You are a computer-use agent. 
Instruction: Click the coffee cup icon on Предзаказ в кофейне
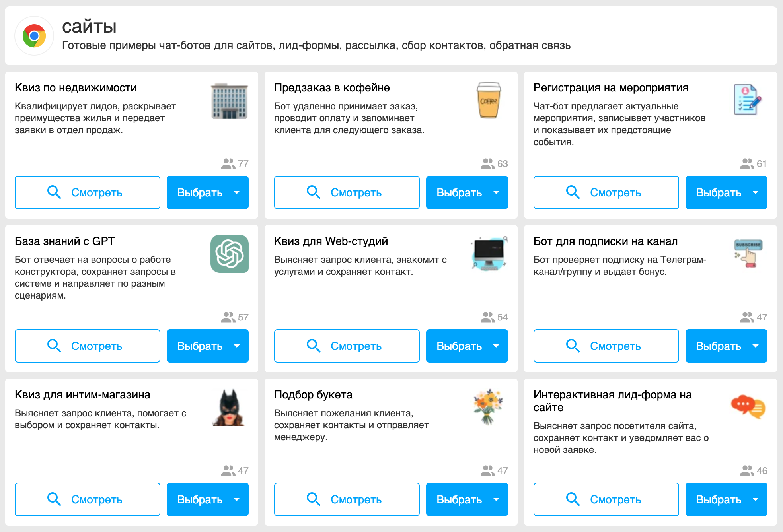[x=489, y=100]
